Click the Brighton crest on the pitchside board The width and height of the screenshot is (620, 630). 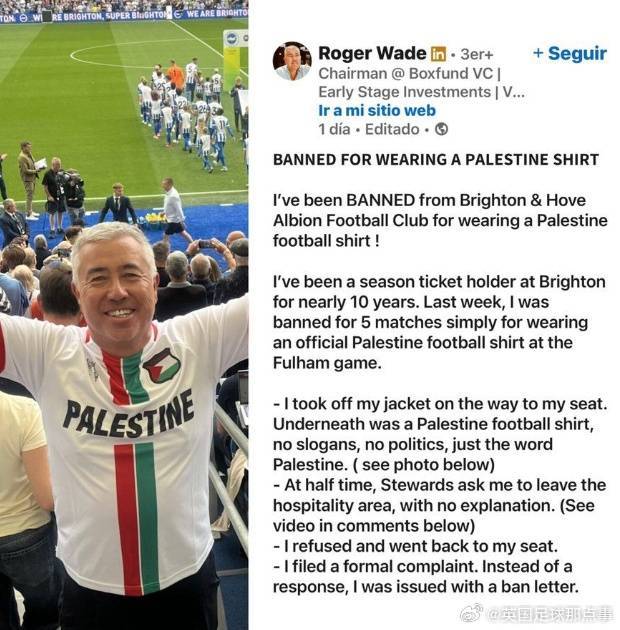[231, 39]
